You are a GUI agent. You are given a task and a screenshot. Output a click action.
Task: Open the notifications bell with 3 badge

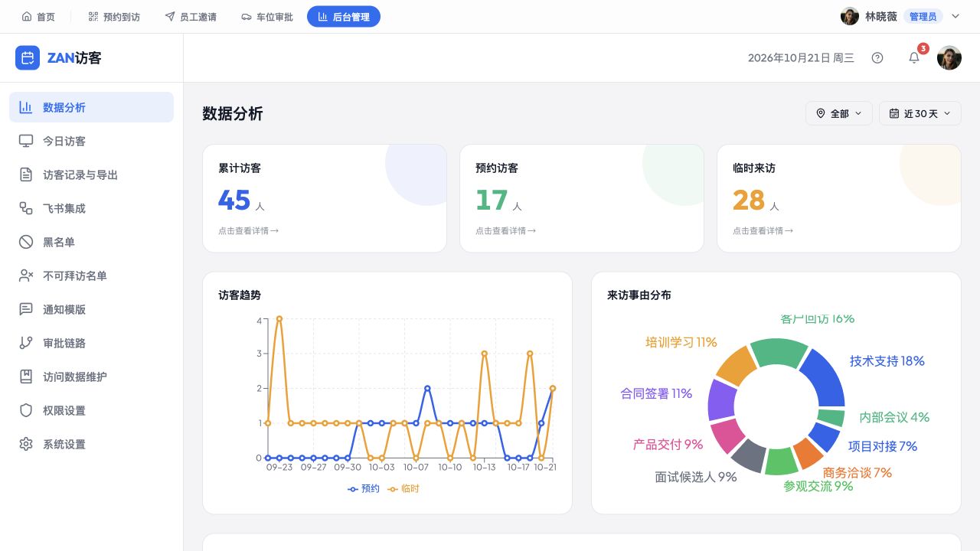[x=914, y=58]
